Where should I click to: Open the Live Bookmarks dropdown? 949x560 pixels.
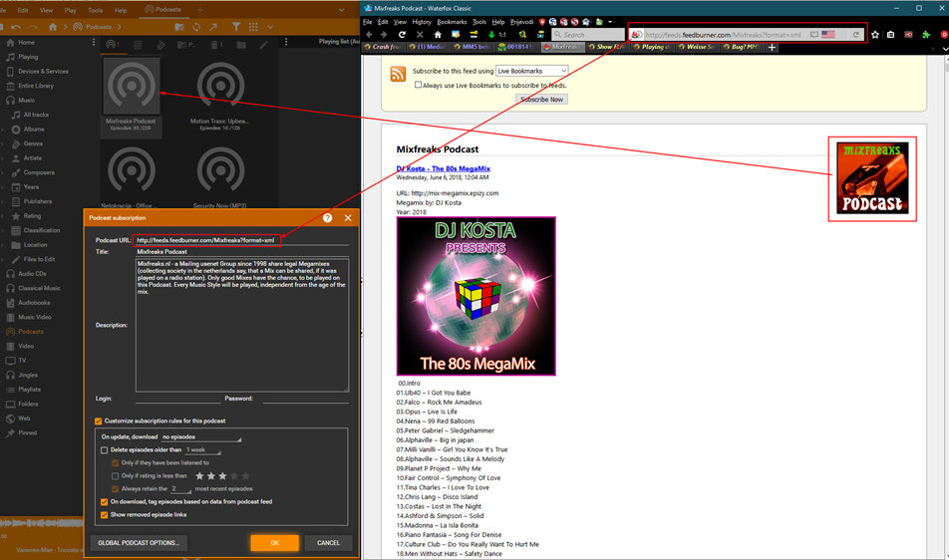pyautogui.click(x=532, y=71)
